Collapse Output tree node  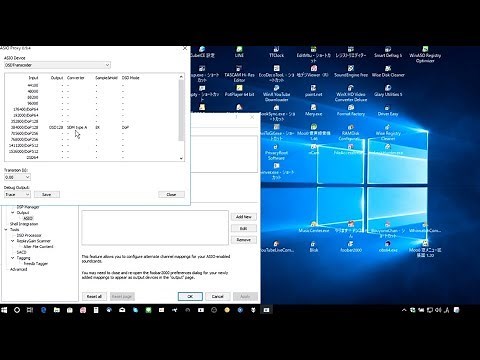pyautogui.click(x=13, y=212)
